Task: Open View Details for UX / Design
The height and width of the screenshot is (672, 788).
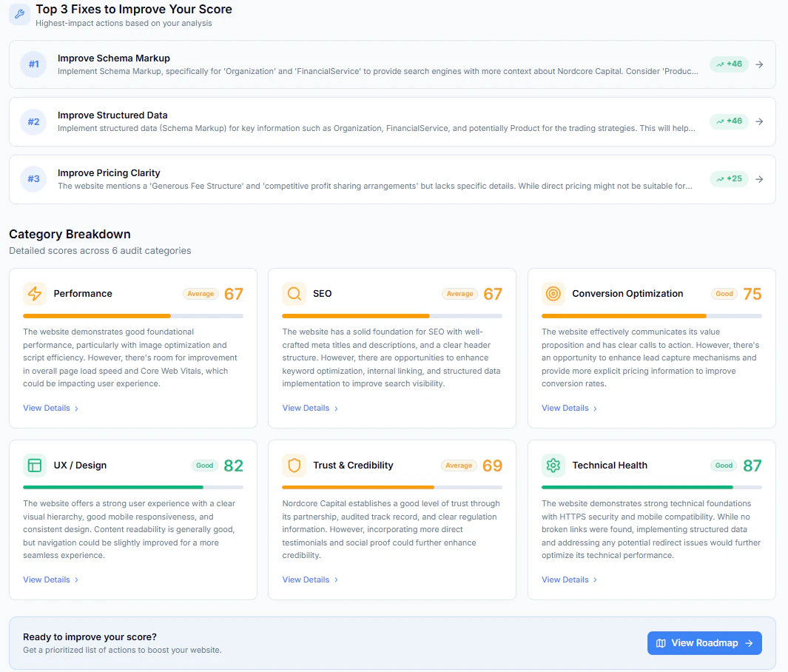Action: pos(51,579)
